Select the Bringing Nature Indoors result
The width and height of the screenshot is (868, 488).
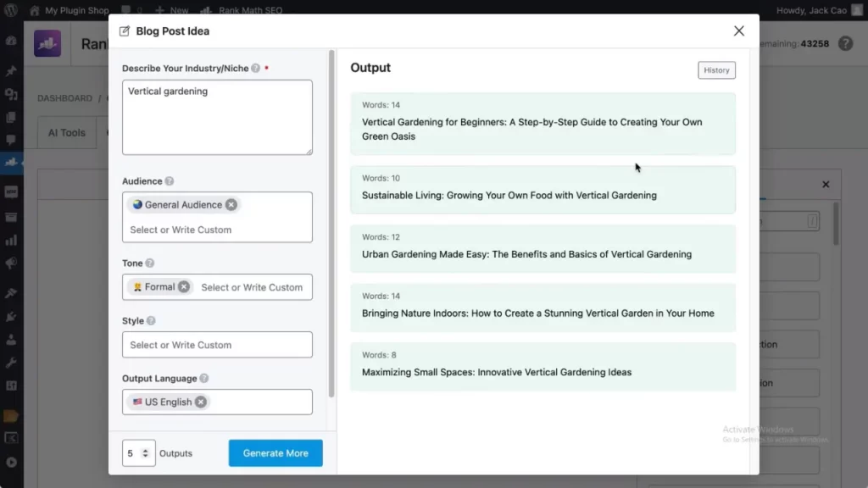[542, 308]
